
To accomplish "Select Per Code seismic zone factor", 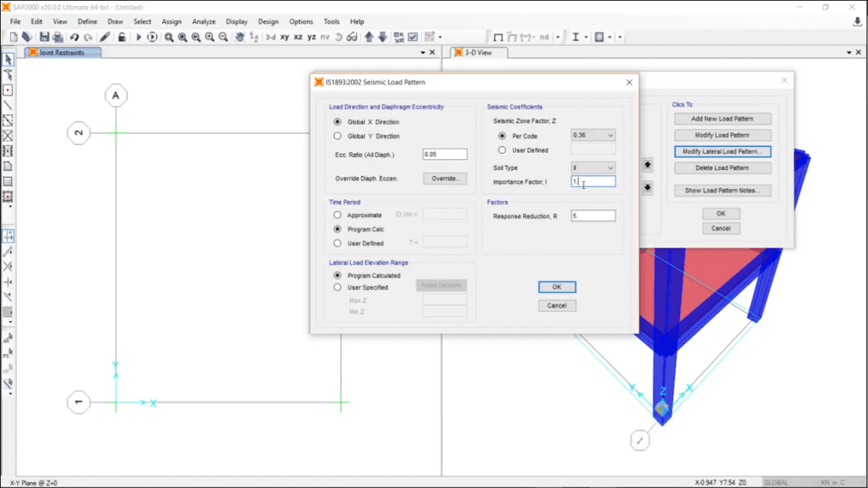I will click(x=502, y=136).
